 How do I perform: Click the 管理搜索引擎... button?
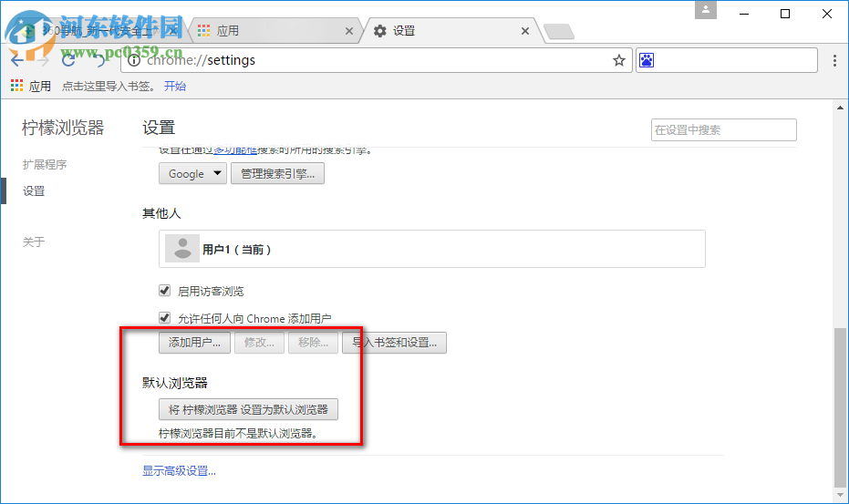click(278, 174)
